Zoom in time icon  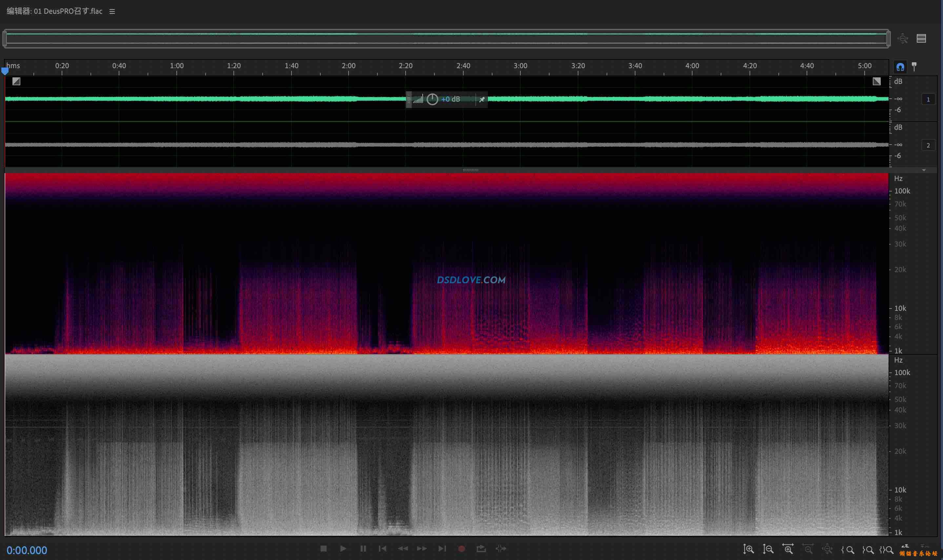point(788,549)
